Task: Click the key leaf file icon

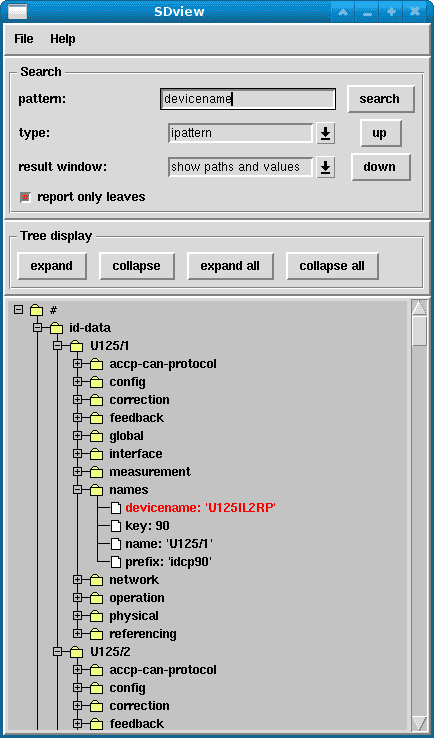Action: coord(116,526)
